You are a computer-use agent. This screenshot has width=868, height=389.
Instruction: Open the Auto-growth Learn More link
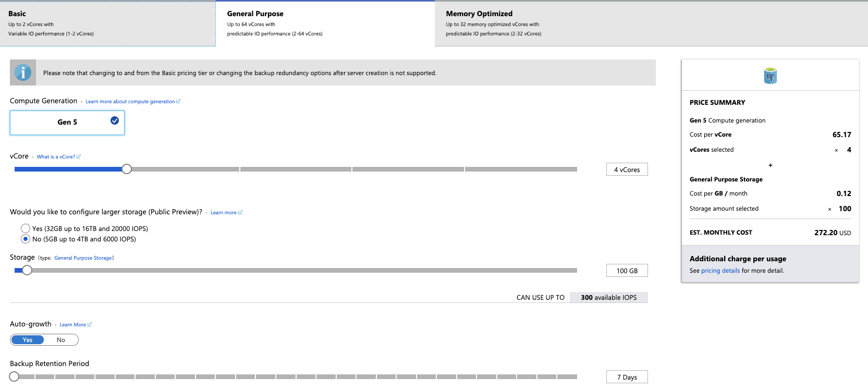click(72, 325)
